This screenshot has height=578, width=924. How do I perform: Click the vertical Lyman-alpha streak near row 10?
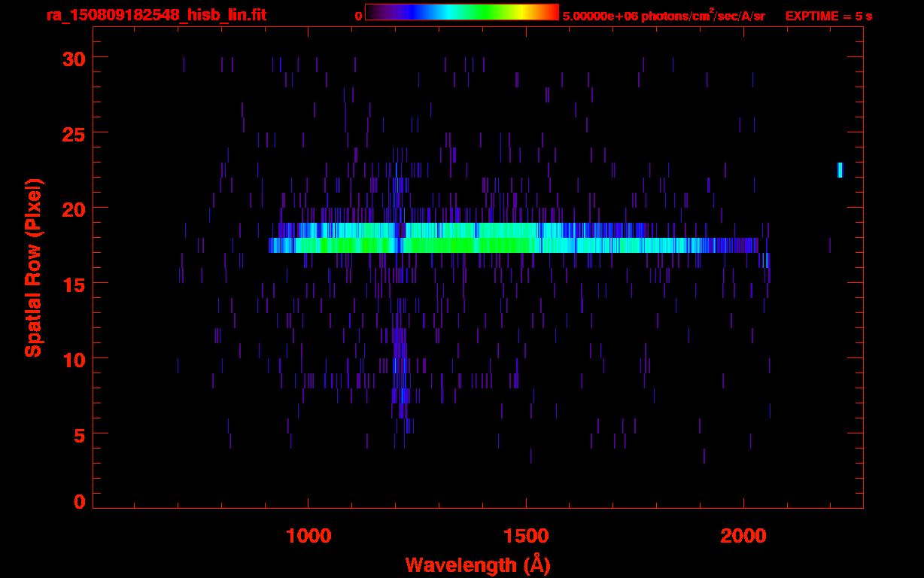tap(400, 365)
